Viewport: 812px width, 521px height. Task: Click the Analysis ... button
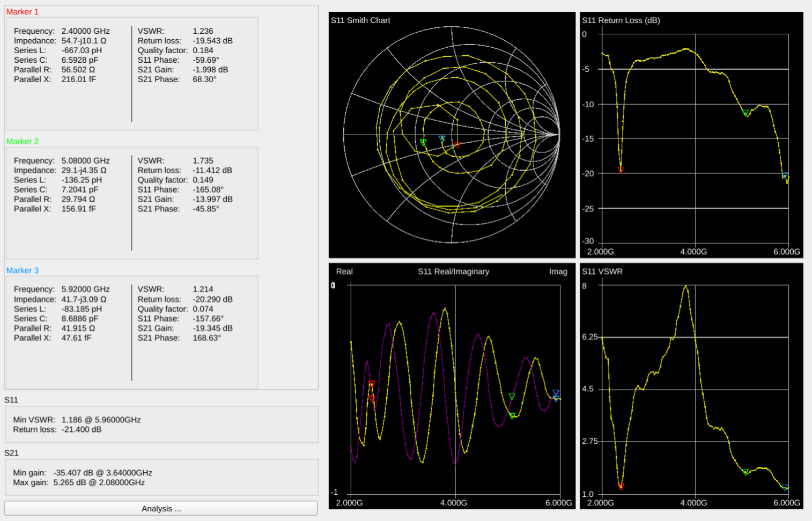point(161,509)
